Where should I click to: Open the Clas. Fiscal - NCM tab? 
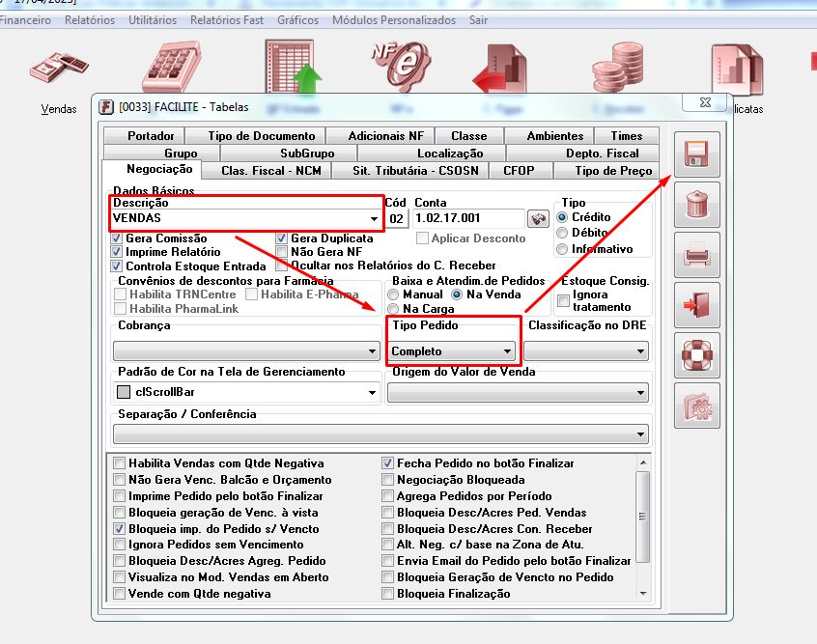267,170
